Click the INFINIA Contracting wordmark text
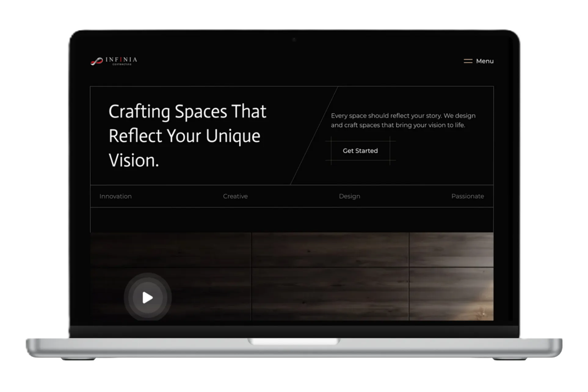The image size is (588, 392). coord(122,60)
